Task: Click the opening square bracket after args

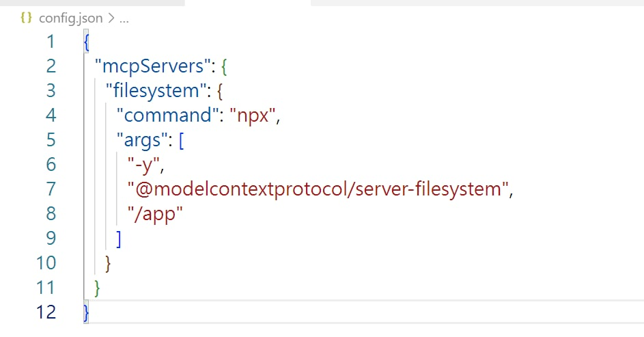Action: (x=180, y=140)
